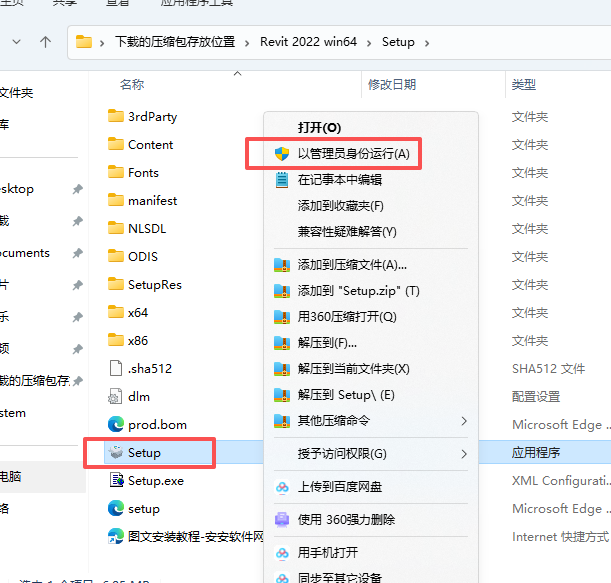The image size is (611, 583).
Task: Expand 其他压缩命令 submenu arrow
Action: pos(464,421)
